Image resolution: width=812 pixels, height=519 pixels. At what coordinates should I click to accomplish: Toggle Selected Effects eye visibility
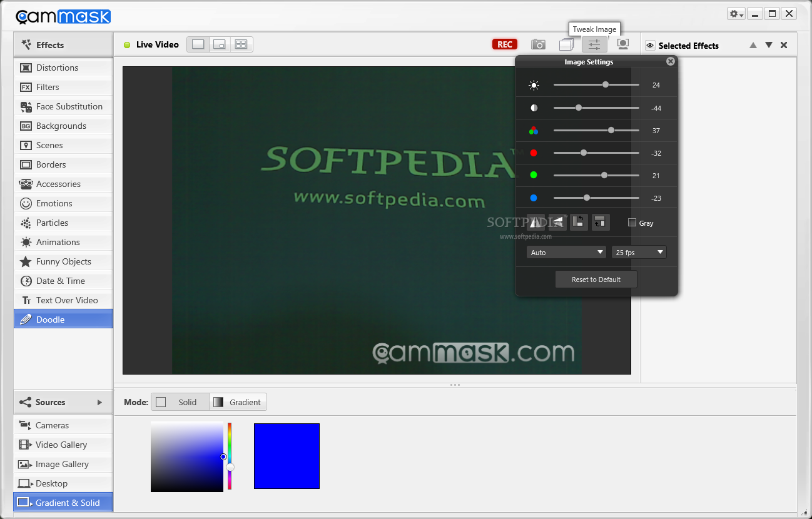coord(650,46)
